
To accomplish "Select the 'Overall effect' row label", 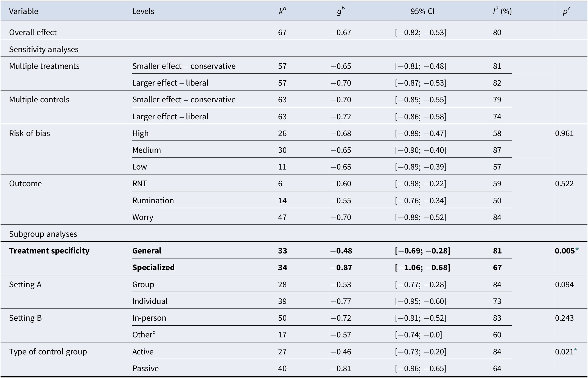I will (33, 32).
